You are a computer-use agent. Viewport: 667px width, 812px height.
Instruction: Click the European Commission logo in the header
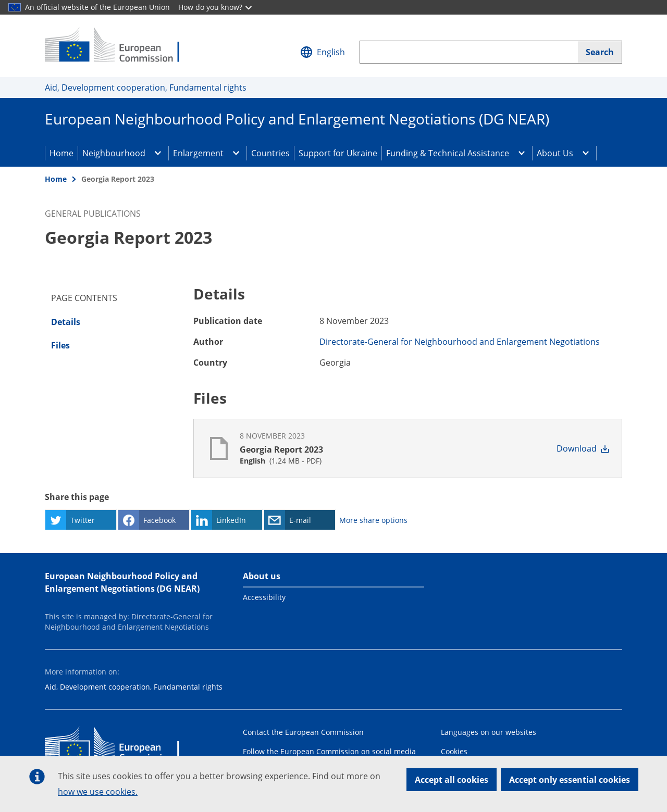pyautogui.click(x=112, y=45)
